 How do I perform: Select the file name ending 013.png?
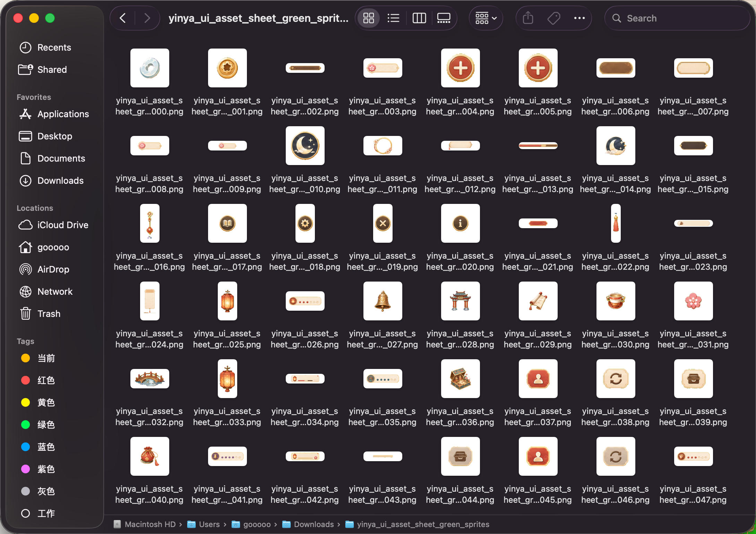538,183
